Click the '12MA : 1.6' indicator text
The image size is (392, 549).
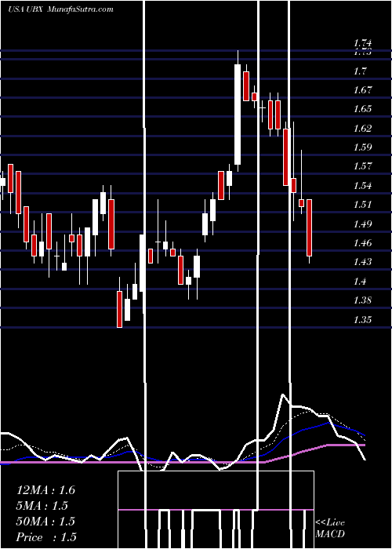45,490
